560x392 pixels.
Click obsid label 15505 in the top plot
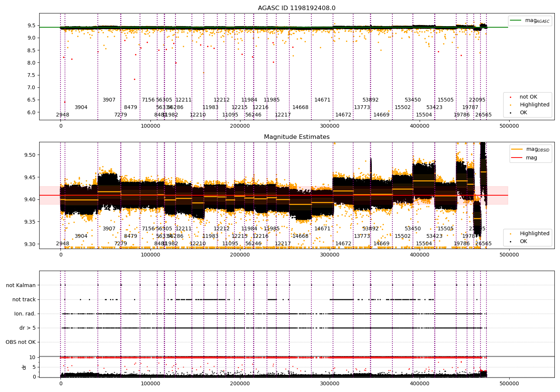coord(446,100)
